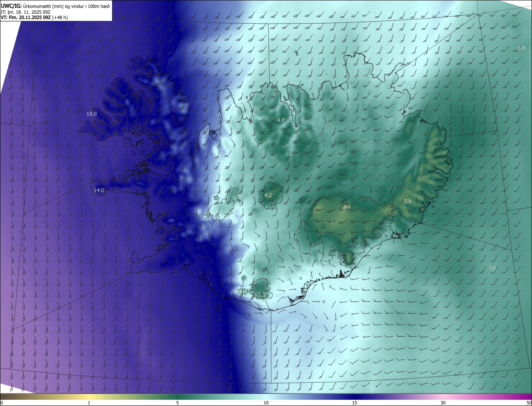
Task: Click the 4.8 value in north Iceland
Action: (281, 120)
